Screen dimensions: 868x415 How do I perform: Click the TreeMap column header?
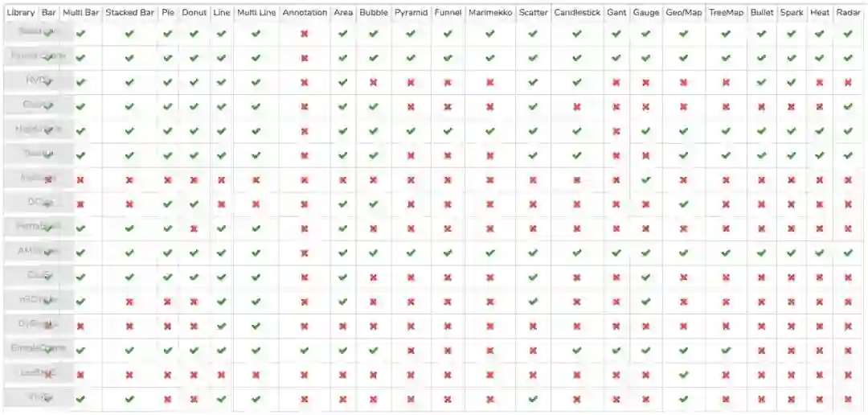(x=726, y=13)
